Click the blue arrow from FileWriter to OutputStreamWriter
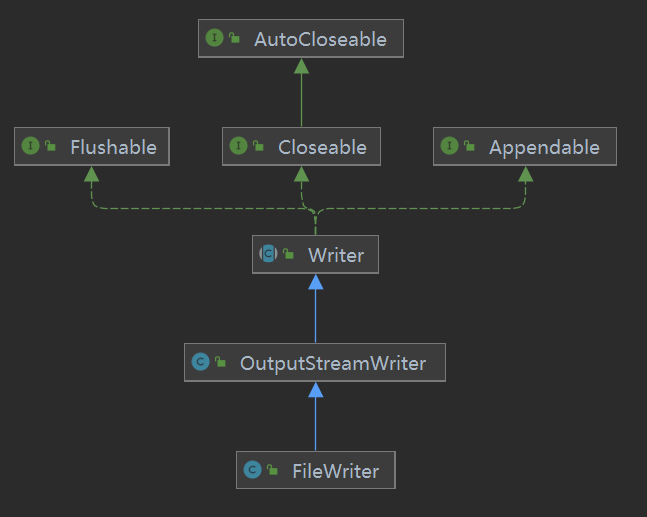Viewport: 647px width, 517px height. 316,416
